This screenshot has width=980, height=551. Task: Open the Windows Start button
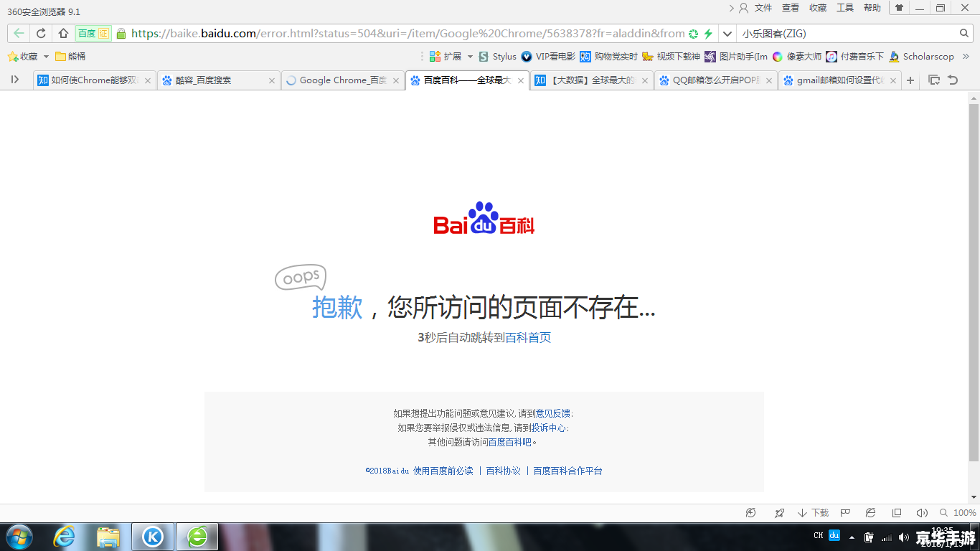19,537
